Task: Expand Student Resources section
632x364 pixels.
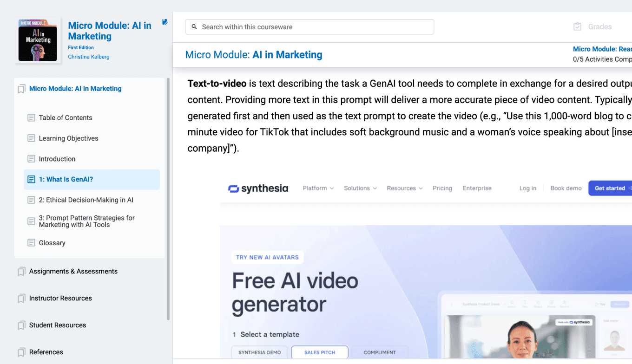Action: point(58,325)
